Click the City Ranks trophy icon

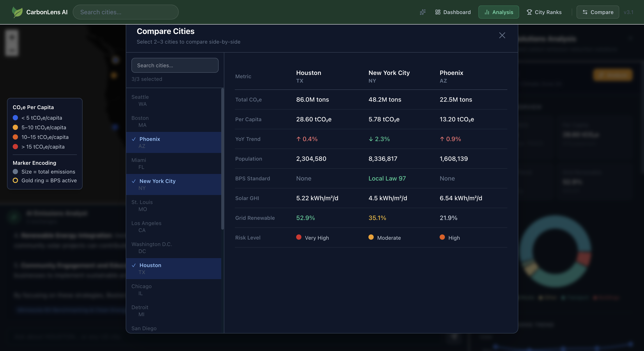point(529,12)
